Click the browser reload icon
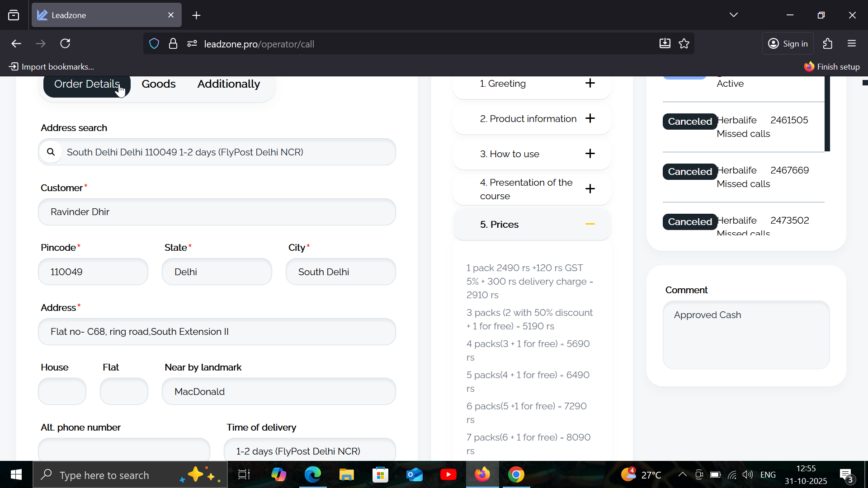This screenshot has height=488, width=868. [65, 44]
